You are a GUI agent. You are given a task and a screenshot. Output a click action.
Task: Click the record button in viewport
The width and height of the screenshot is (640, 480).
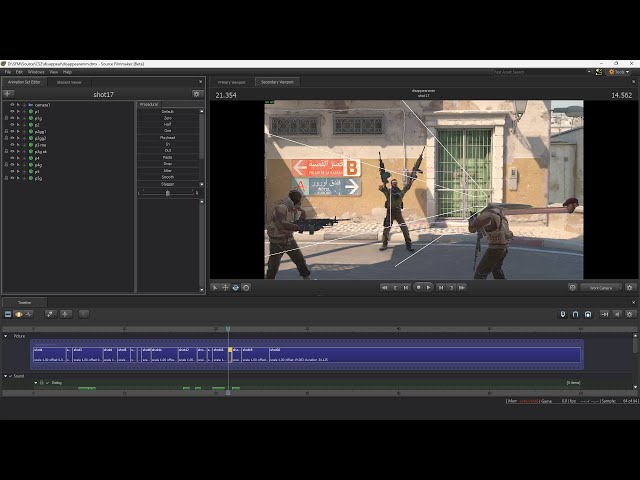[418, 288]
